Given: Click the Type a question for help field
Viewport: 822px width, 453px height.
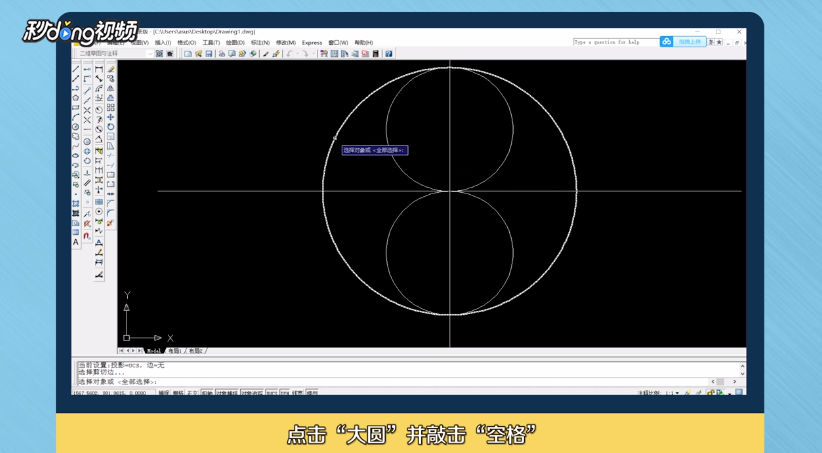Looking at the screenshot, I should click(616, 42).
